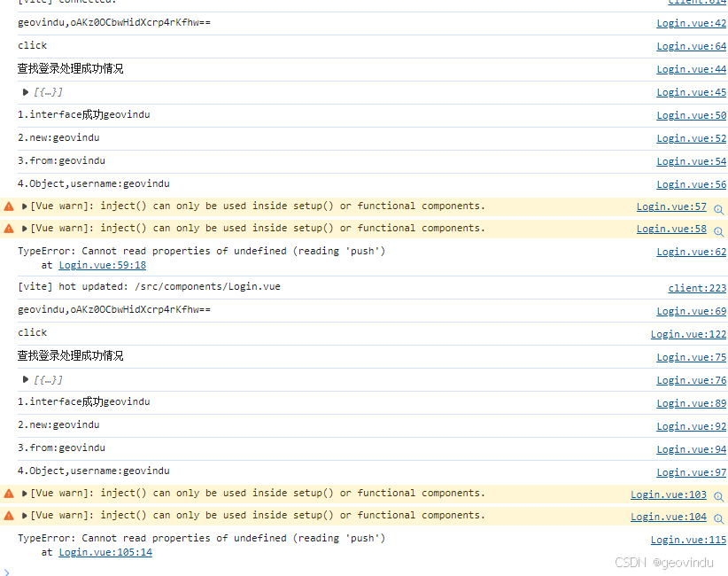Viewport: 728px width, 576px height.
Task: Open source link Login.vue:69
Action: [x=692, y=311]
